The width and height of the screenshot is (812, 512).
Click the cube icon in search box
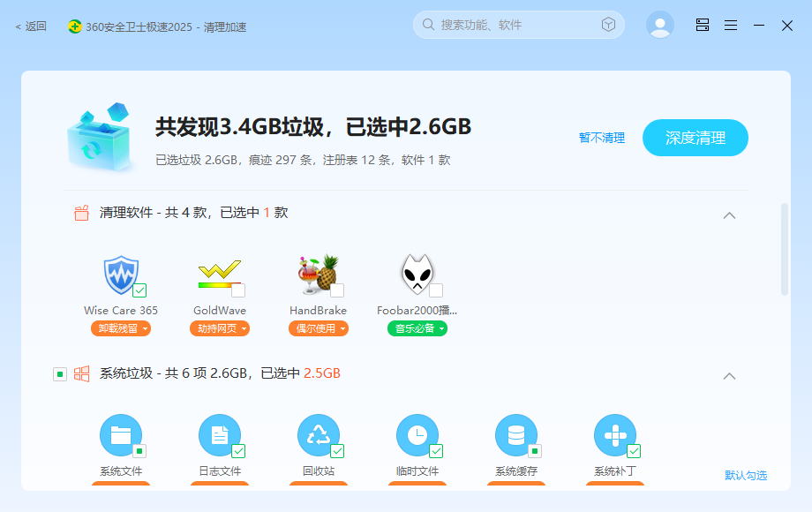[608, 25]
